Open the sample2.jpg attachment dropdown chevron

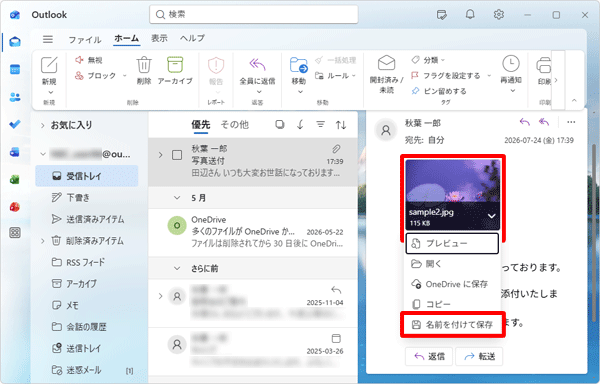[492, 216]
